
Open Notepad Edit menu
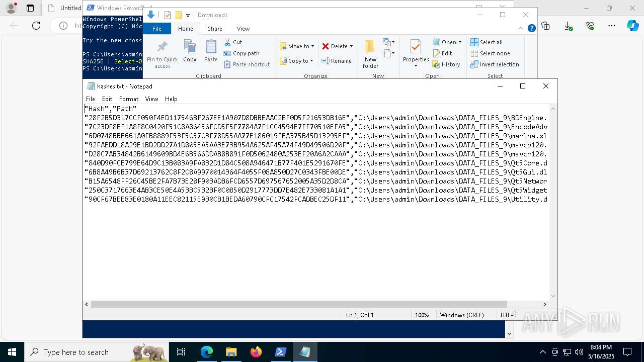pos(107,99)
